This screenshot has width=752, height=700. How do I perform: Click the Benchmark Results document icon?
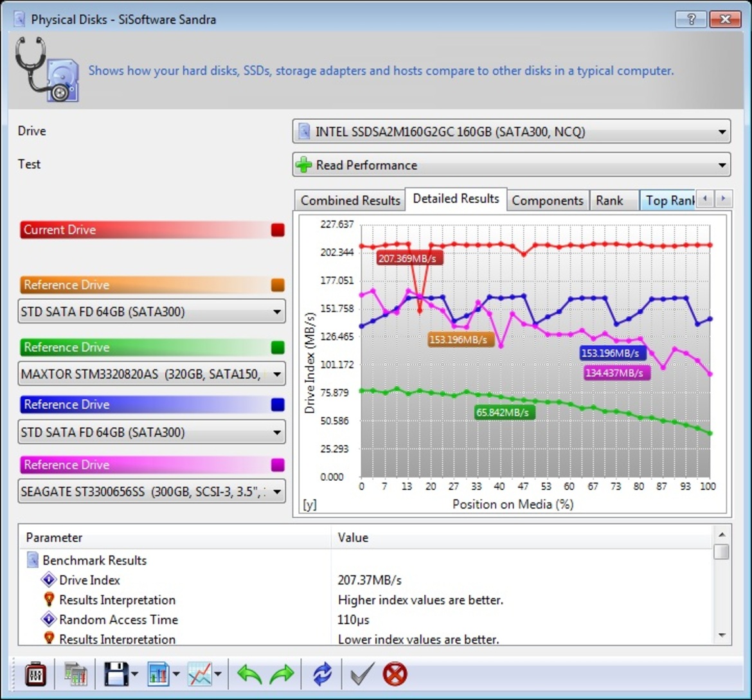(33, 560)
